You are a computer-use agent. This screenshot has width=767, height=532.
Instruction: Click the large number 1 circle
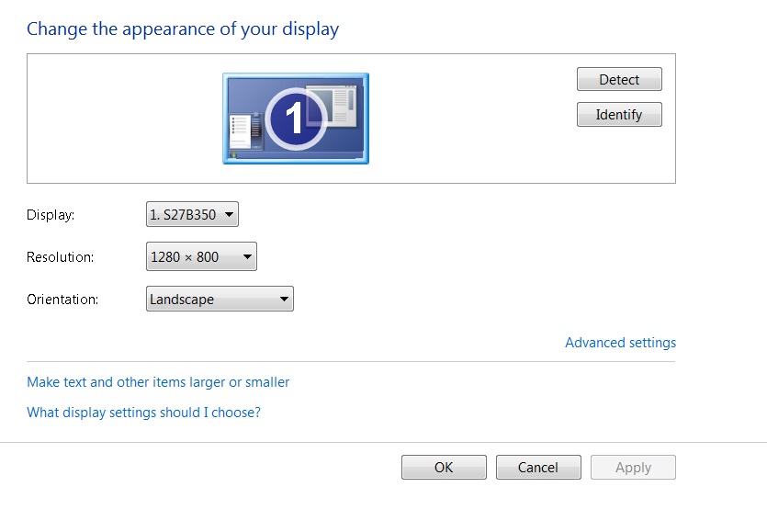[294, 119]
